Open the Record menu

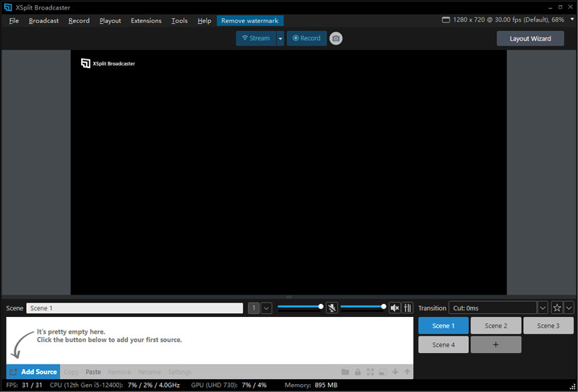79,21
